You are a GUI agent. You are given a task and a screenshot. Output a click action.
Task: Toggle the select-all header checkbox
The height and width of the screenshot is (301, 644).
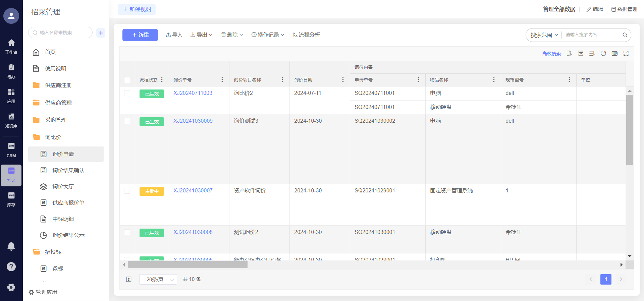coord(127,80)
